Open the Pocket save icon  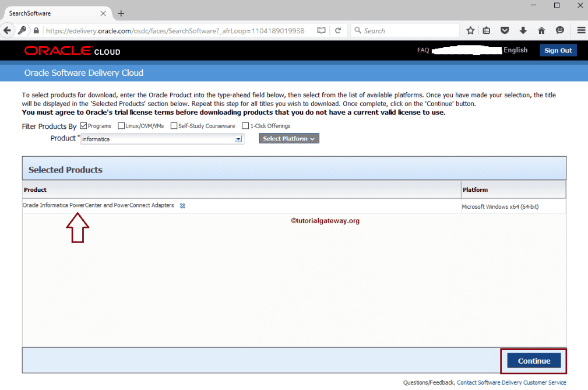504,30
